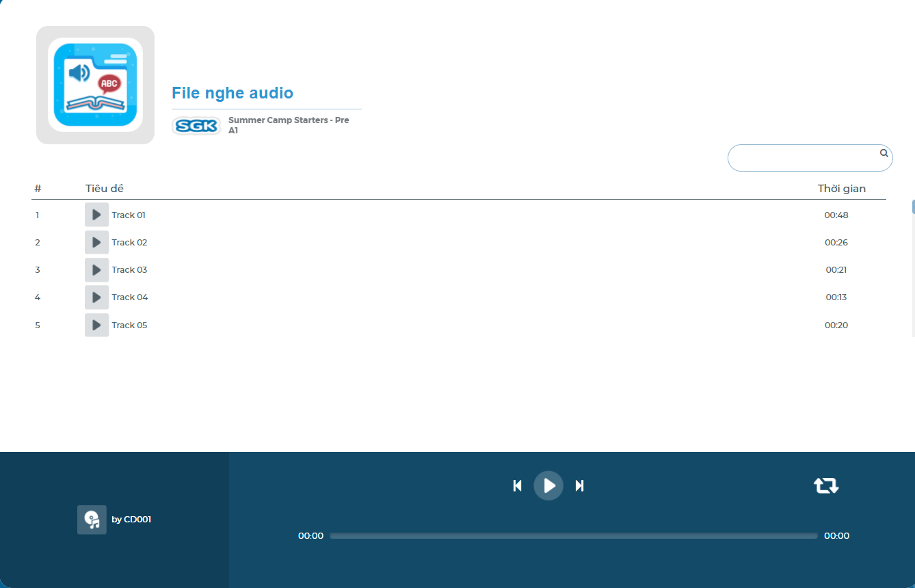Skip to previous track in player bar
The image size is (915, 588).
pyautogui.click(x=518, y=485)
